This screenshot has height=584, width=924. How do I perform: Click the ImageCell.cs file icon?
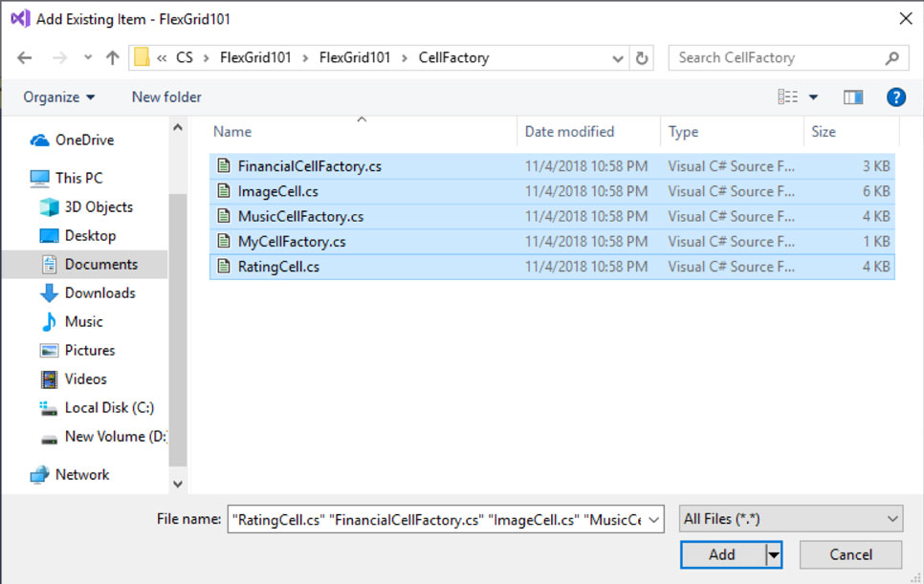(224, 191)
